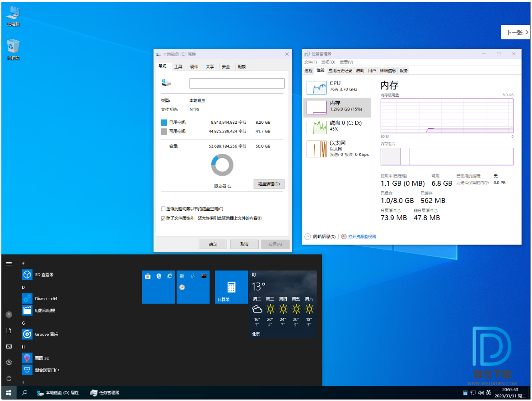This screenshot has width=532, height=401.
Task: Open Command Prompt icon in tile folder
Action: coord(204,276)
